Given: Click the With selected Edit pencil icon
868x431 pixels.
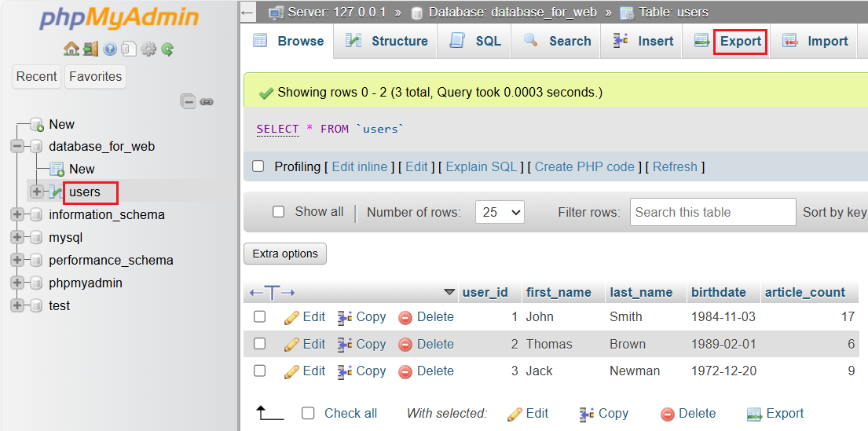Looking at the screenshot, I should (x=515, y=414).
